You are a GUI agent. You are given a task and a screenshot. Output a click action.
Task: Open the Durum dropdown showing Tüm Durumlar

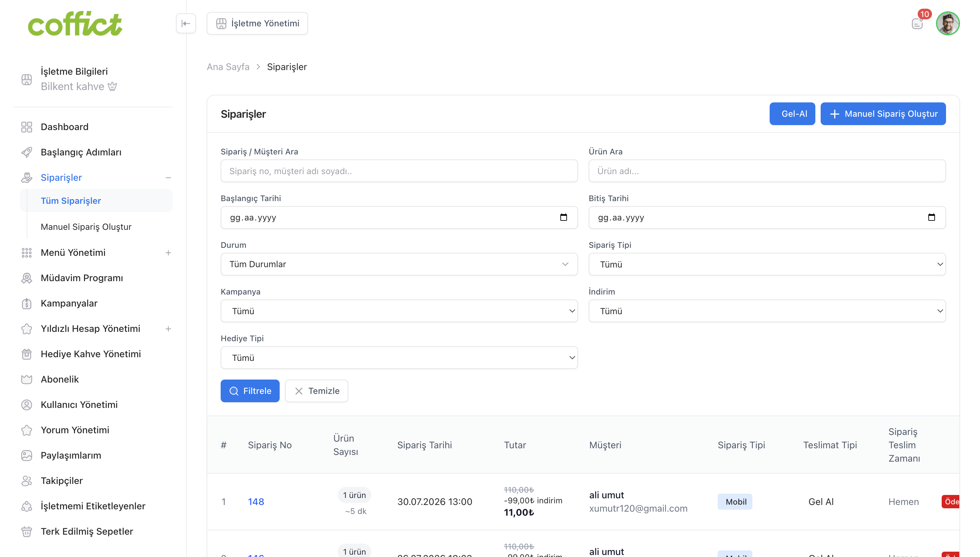click(399, 264)
